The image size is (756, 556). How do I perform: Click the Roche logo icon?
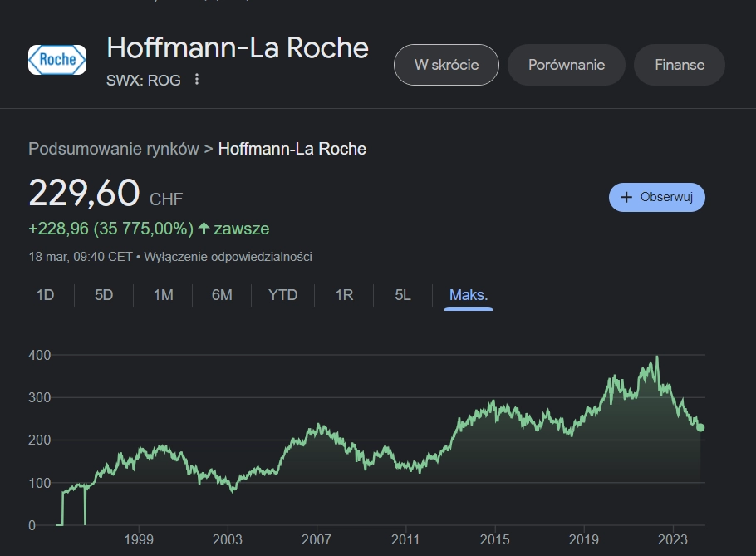[x=57, y=60]
